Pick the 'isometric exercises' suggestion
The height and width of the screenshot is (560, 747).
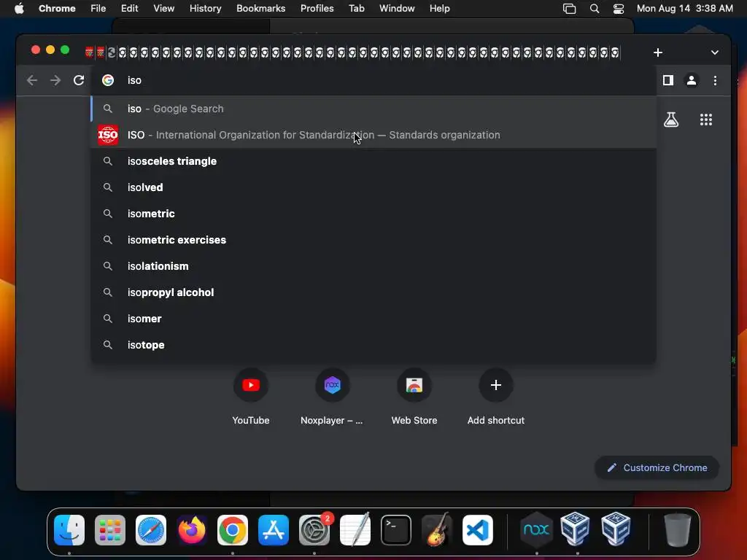pos(373,240)
